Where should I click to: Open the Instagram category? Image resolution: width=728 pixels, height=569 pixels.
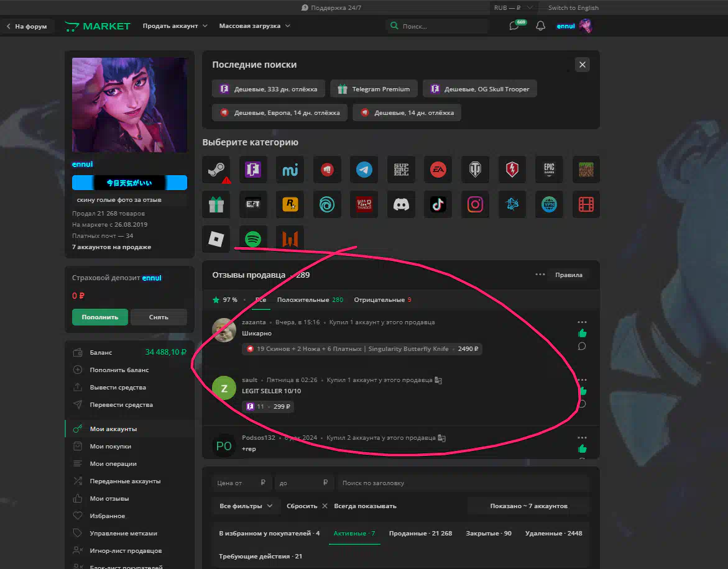(x=475, y=204)
